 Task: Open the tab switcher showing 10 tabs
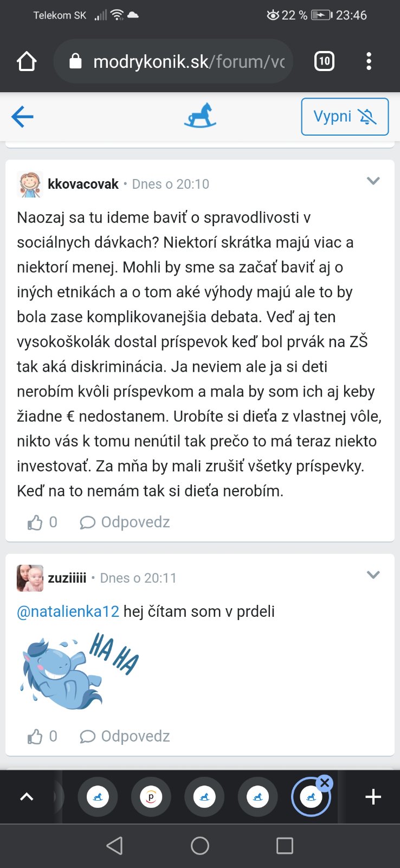point(324,61)
